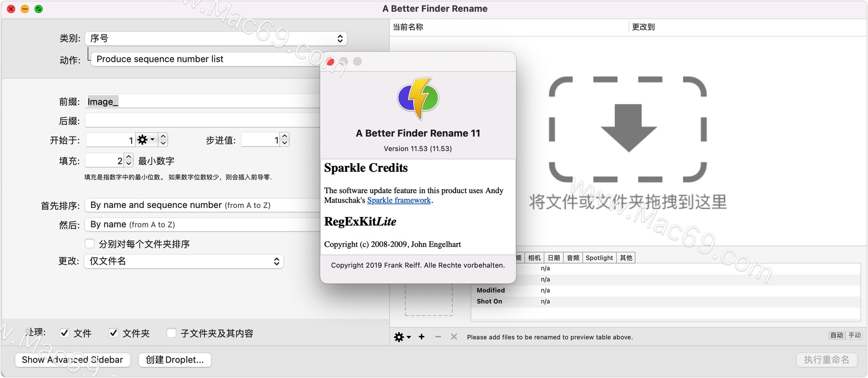Open the 然后 By name sort dropdown
The width and height of the screenshot is (868, 378).
203,225
